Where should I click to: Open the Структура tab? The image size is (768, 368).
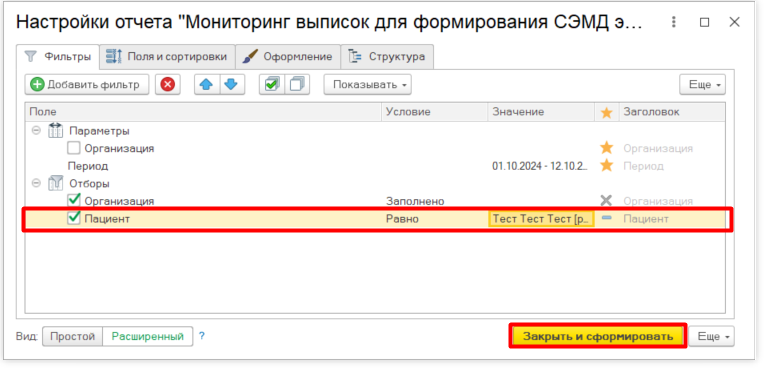pos(387,57)
